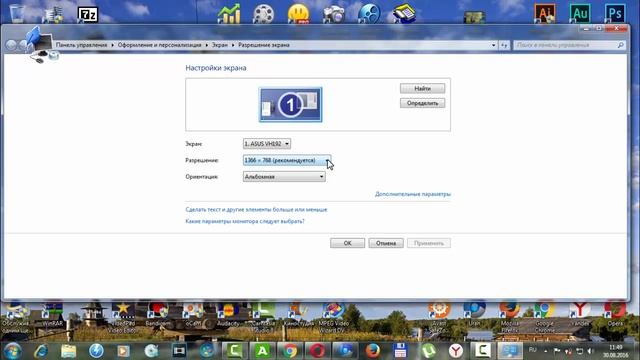The width and height of the screenshot is (640, 360).
Task: Open green letter A taskbar app
Action: tap(262, 351)
